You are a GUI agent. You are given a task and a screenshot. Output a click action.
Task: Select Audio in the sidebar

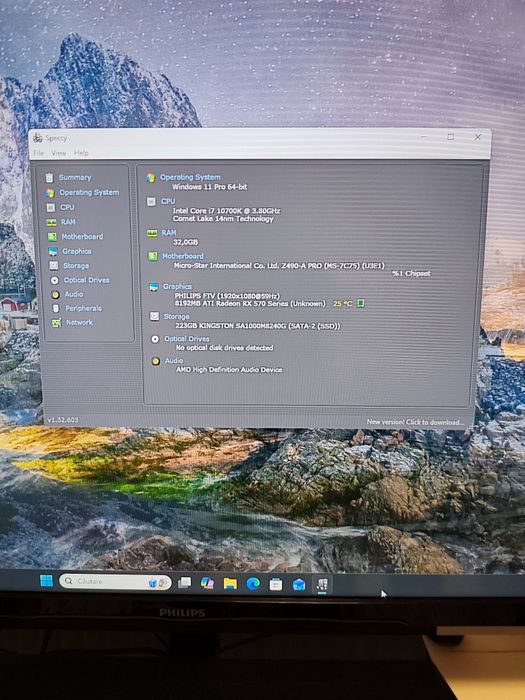[74, 294]
